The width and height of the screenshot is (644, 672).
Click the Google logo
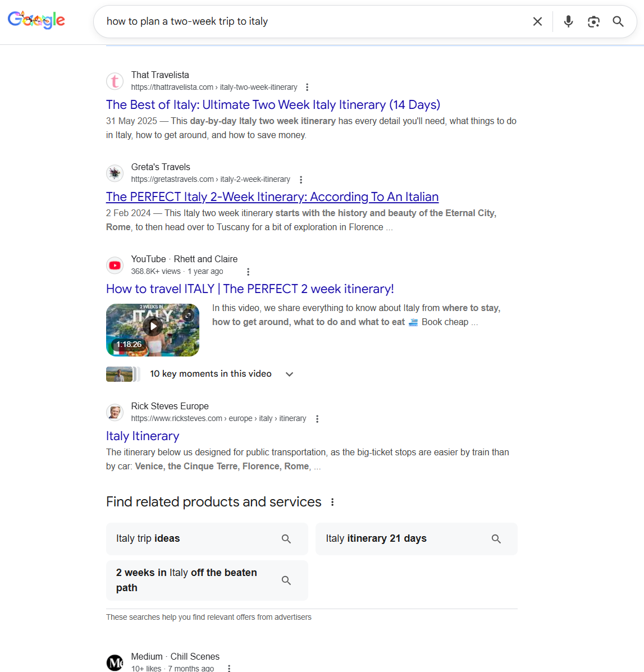pos(36,20)
